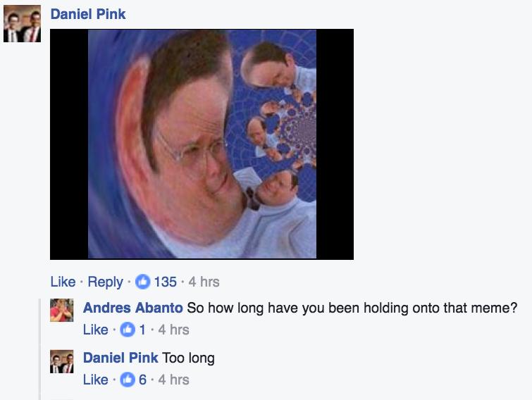This screenshot has width=532, height=400.
Task: Click the thumbs-up icon on Andres Abanto's comment
Action: (128, 330)
